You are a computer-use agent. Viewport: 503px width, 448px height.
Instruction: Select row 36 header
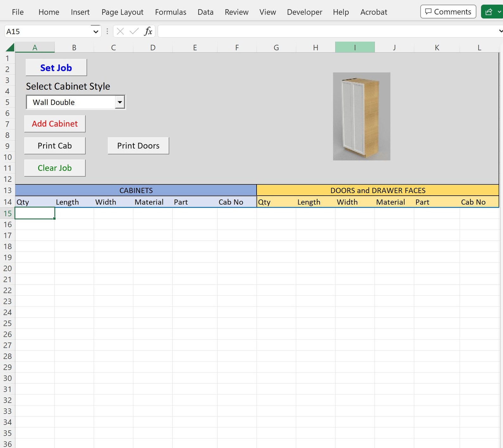point(8,444)
